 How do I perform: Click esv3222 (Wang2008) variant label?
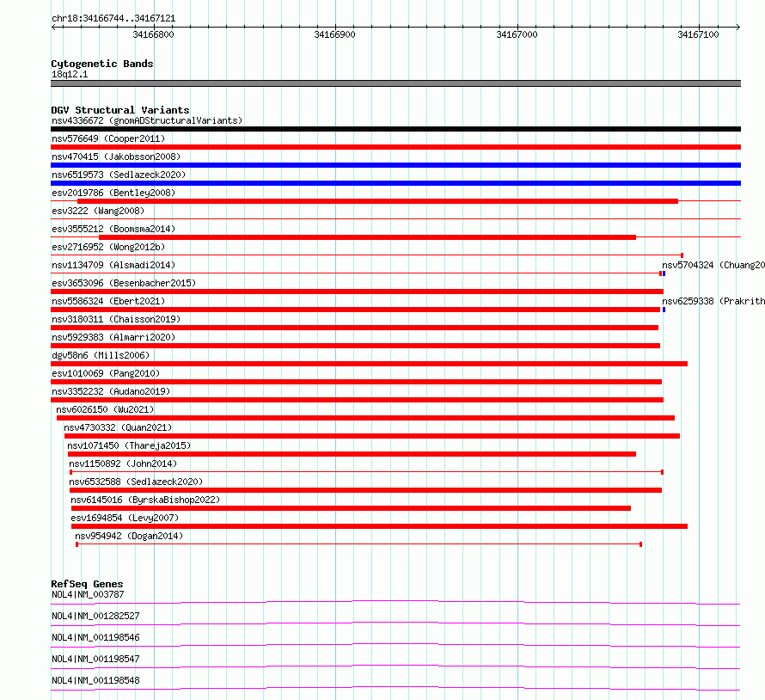tap(98, 211)
